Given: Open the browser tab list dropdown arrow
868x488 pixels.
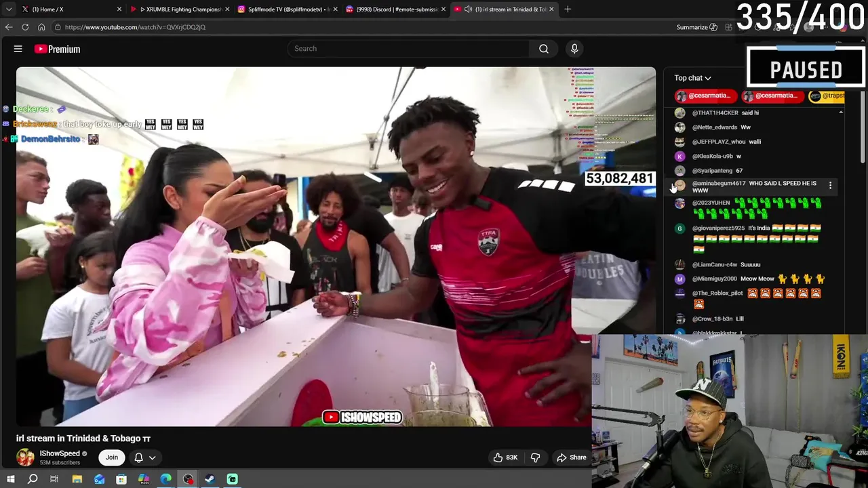Looking at the screenshot, I should (x=9, y=9).
